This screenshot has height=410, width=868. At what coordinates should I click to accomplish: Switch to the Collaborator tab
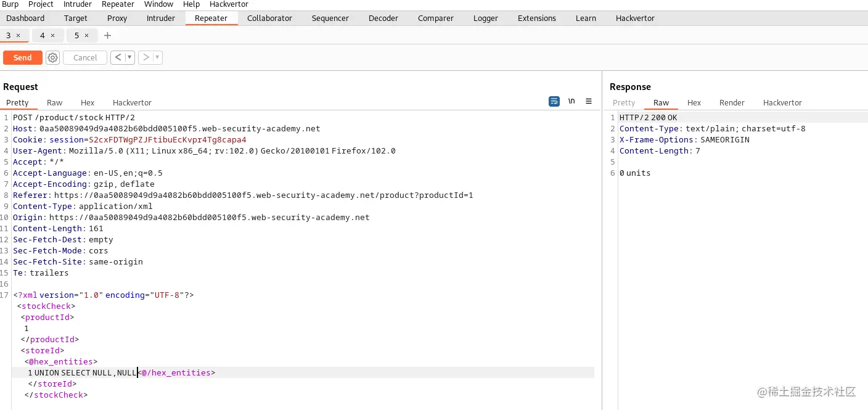pyautogui.click(x=269, y=18)
